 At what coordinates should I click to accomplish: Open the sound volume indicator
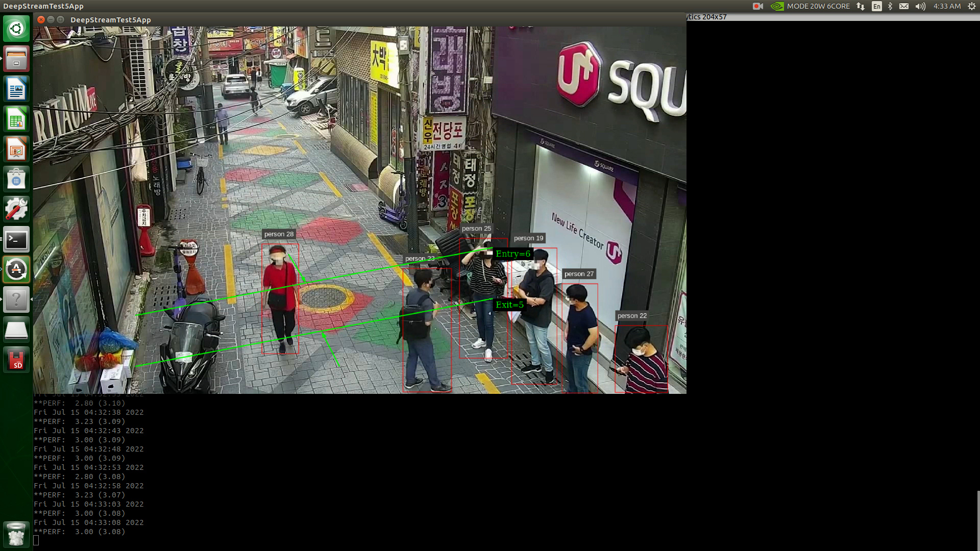[920, 6]
